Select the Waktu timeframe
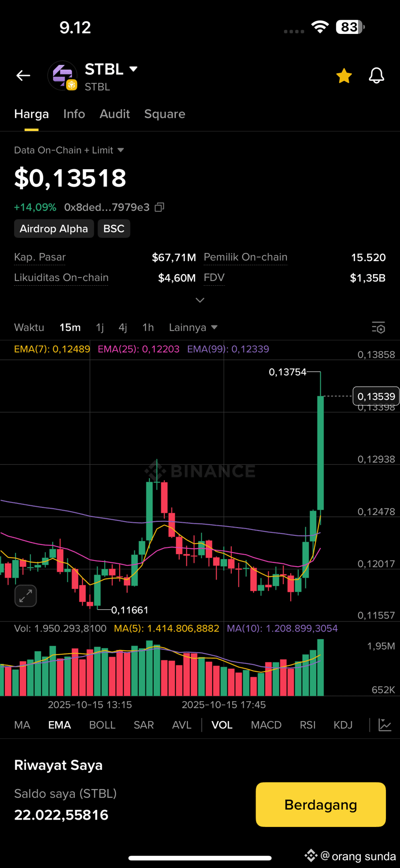Screen dimensions: 400x868 (29, 327)
